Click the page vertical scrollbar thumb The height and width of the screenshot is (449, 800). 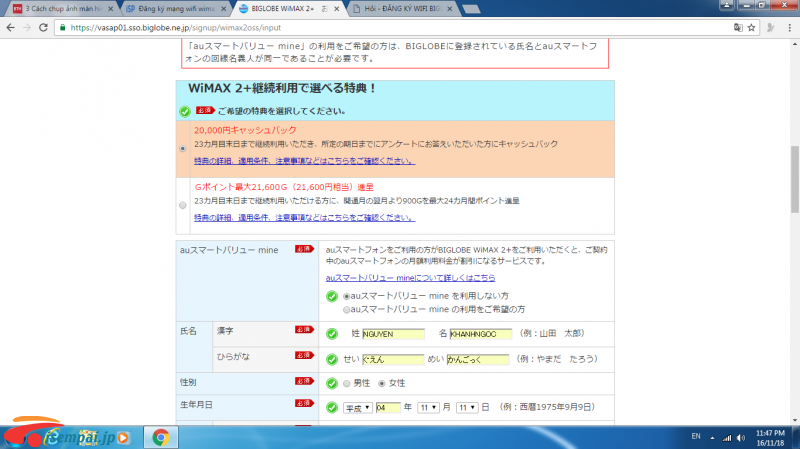794,180
